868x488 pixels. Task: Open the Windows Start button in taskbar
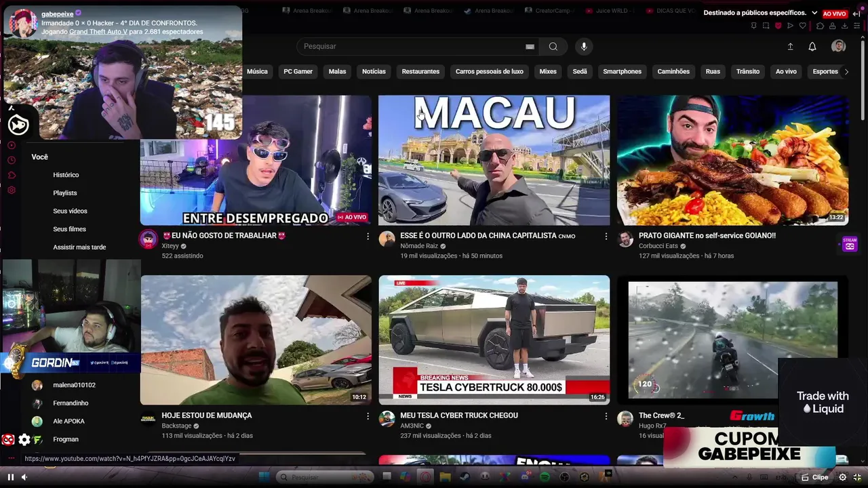click(x=264, y=477)
